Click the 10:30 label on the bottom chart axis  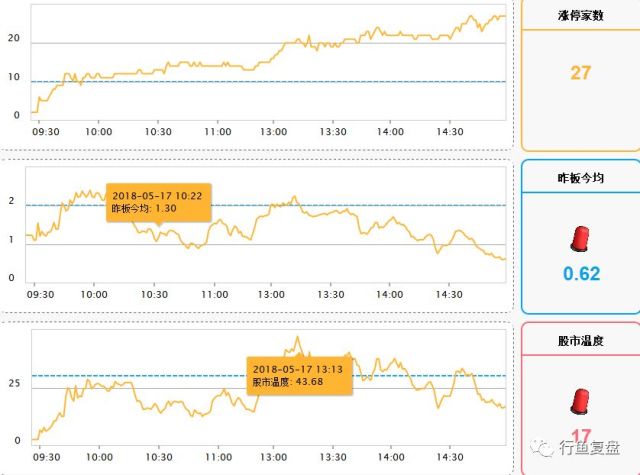tap(155, 456)
